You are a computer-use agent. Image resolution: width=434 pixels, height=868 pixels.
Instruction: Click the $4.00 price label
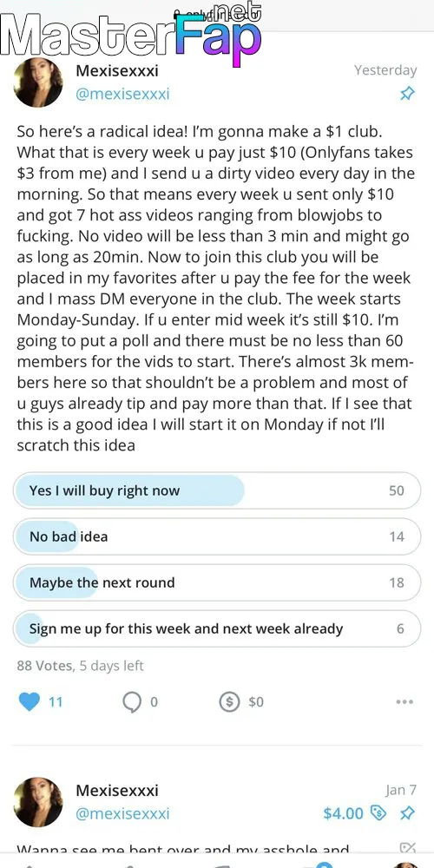[x=343, y=813]
